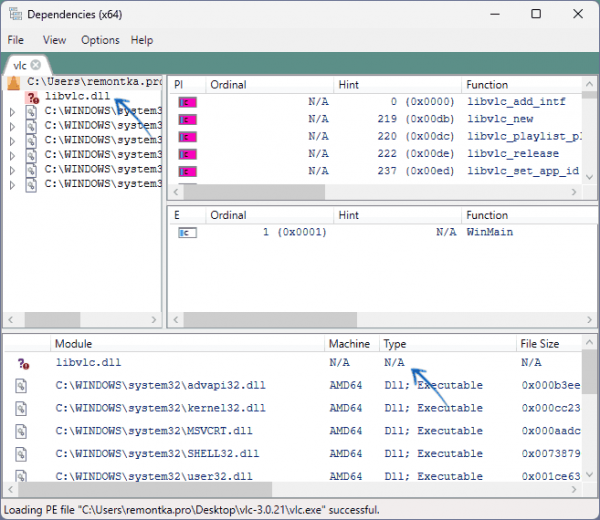Screen dimensions: 600x520
Task: Expand the third C:\WINDOWS\system32 tree node
Action: click(x=12, y=141)
